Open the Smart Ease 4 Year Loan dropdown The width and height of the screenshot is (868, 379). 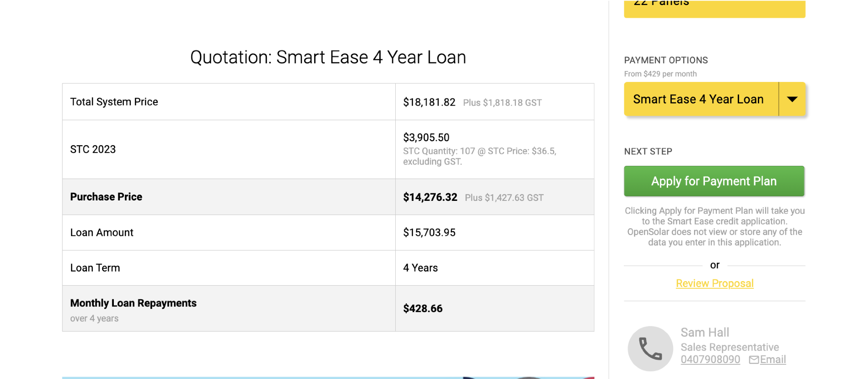699,99
